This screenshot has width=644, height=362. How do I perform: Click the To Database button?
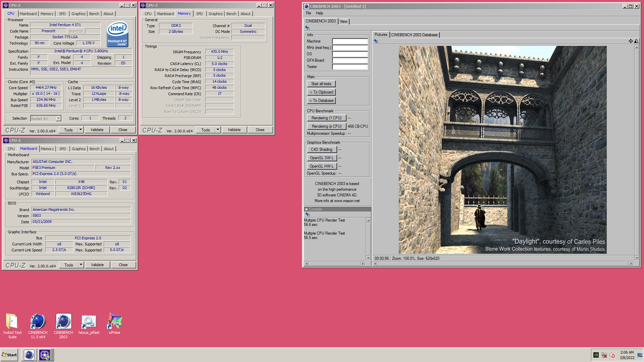321,101
